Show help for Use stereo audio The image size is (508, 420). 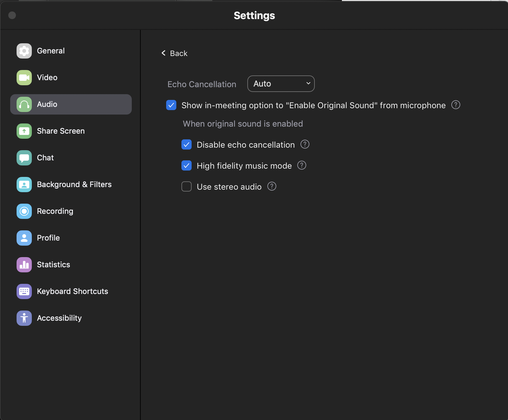(x=272, y=186)
